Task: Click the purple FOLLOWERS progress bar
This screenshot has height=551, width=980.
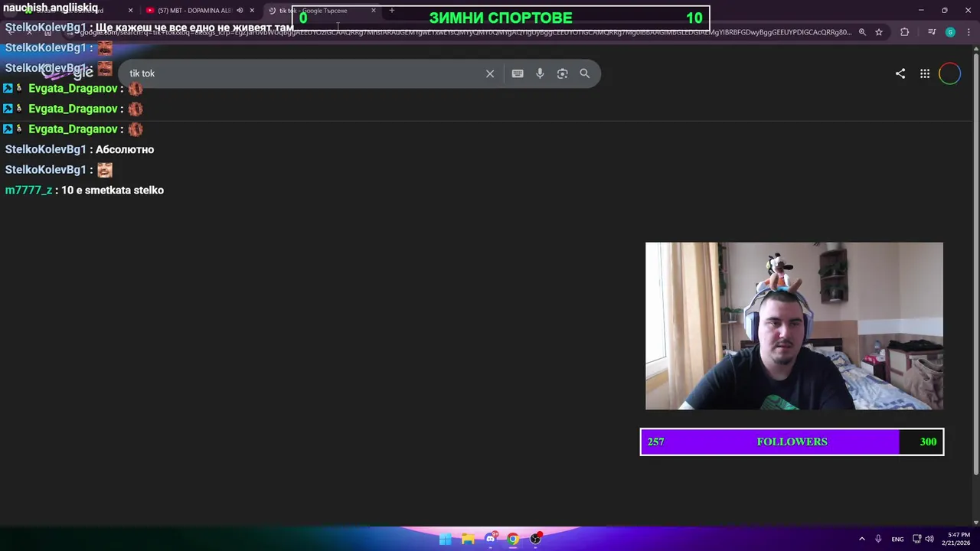Action: (x=792, y=442)
